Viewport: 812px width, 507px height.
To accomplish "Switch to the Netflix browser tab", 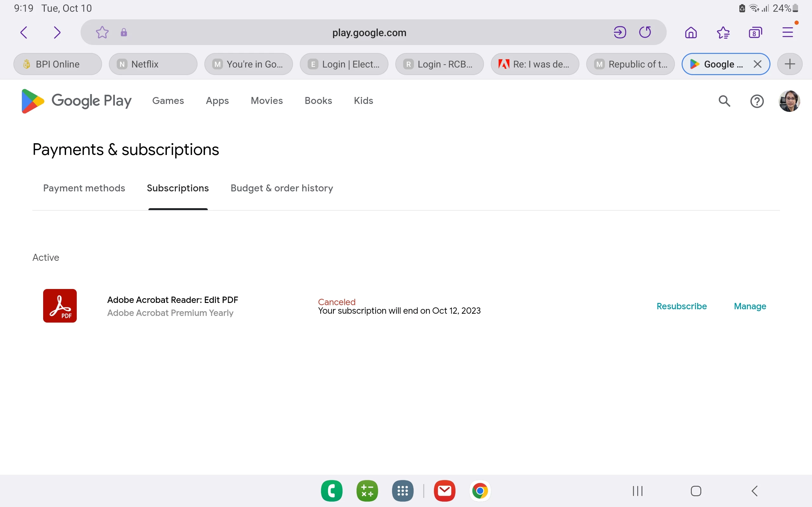I will click(x=153, y=64).
